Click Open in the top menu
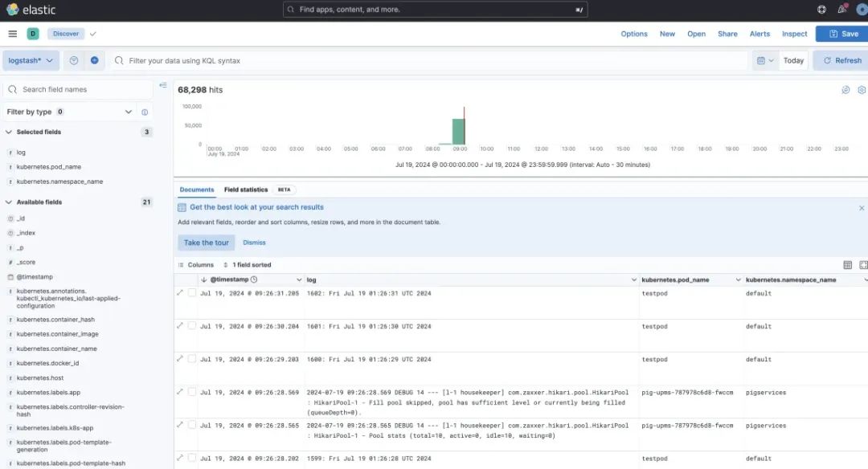 [x=696, y=34]
